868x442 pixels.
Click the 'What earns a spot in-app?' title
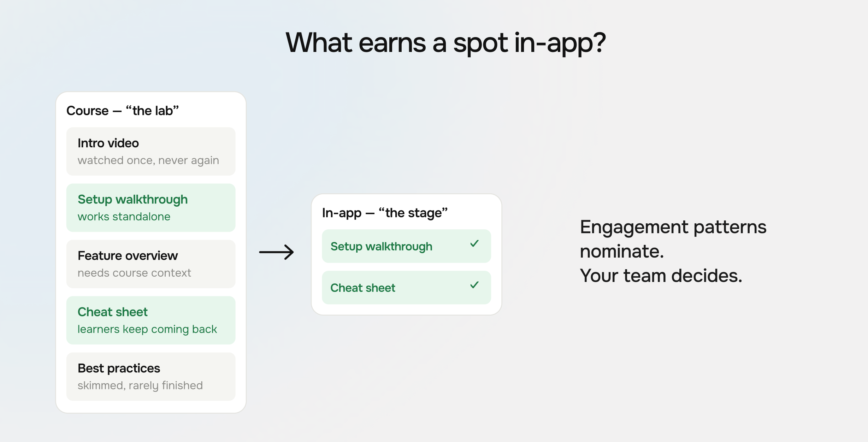pyautogui.click(x=445, y=43)
